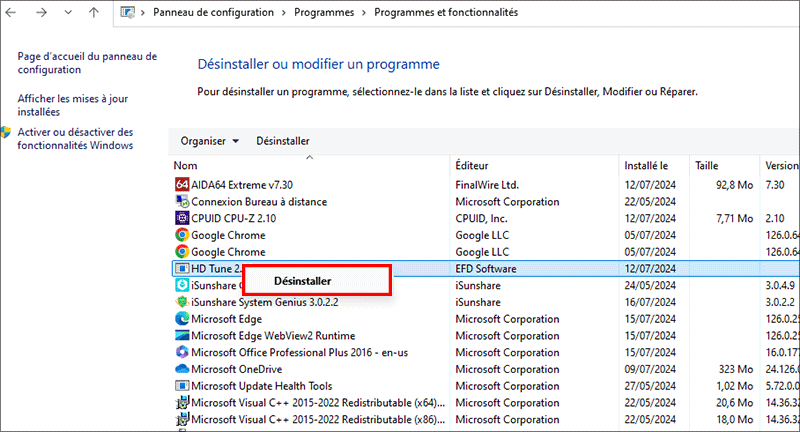800x432 pixels.
Task: Expand the chevron after Programmes breadcrumb
Action: [364, 13]
